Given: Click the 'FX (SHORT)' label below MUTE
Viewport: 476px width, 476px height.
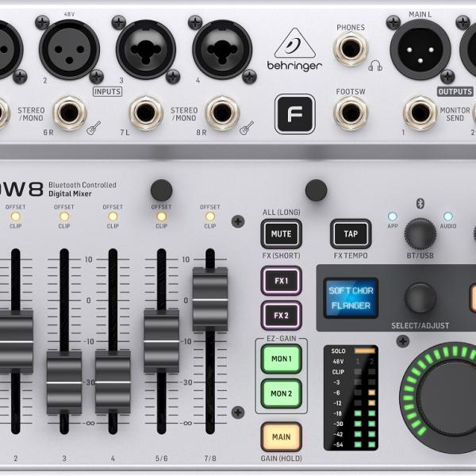Looking at the screenshot, I should (281, 255).
